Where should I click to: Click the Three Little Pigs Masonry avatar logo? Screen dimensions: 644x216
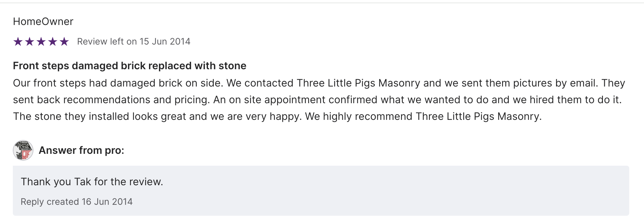[23, 150]
